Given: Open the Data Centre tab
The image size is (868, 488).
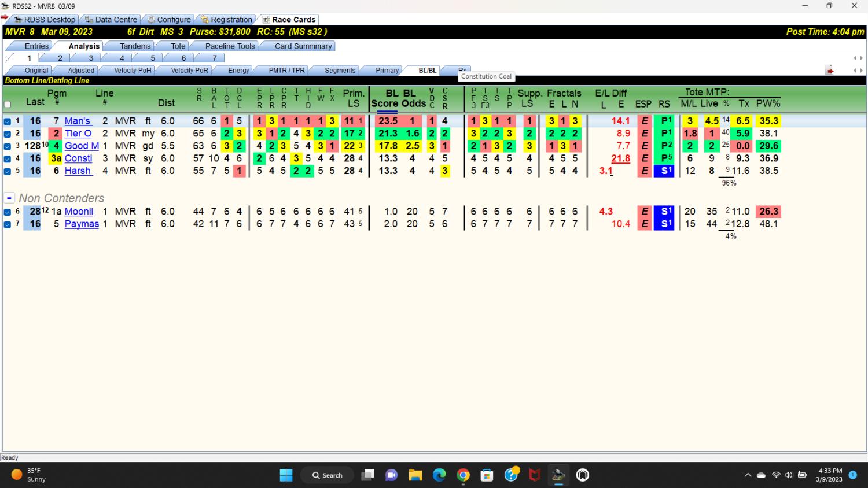Looking at the screenshot, I should [x=111, y=20].
